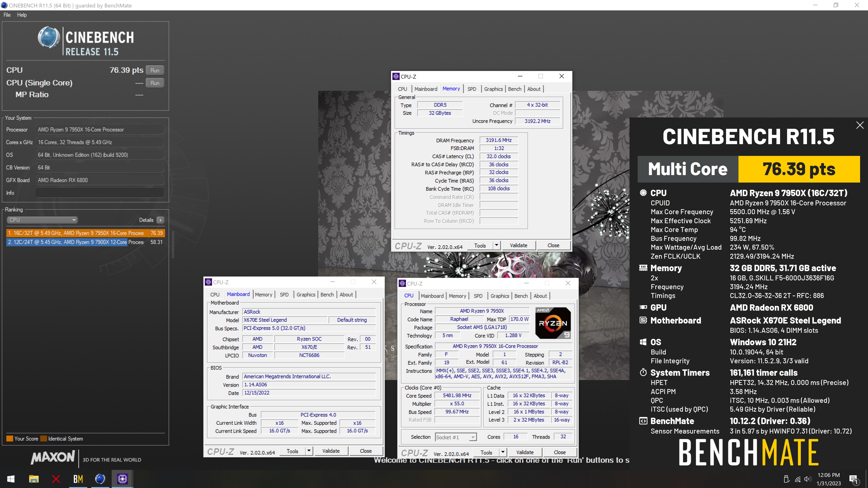Click CPU-Z app icon in Memory window title
Image resolution: width=868 pixels, height=488 pixels.
point(396,76)
